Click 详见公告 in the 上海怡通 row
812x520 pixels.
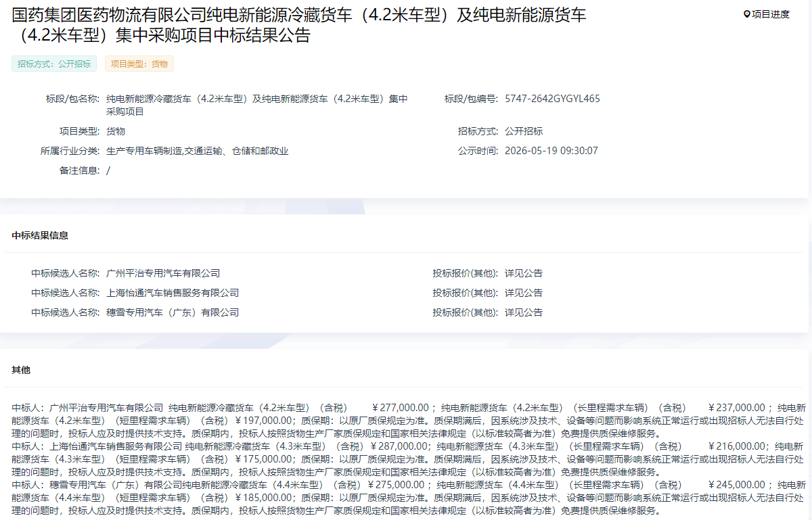[x=524, y=293]
